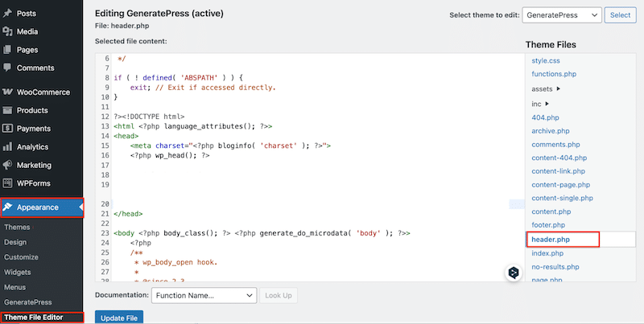644x324 pixels.
Task: Click the WPForms icon in sidebar
Action: 7,183
